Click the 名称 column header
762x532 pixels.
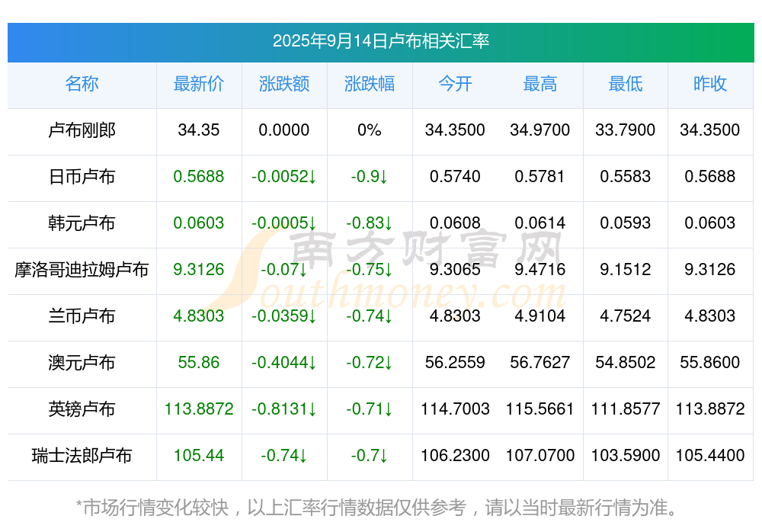(82, 84)
